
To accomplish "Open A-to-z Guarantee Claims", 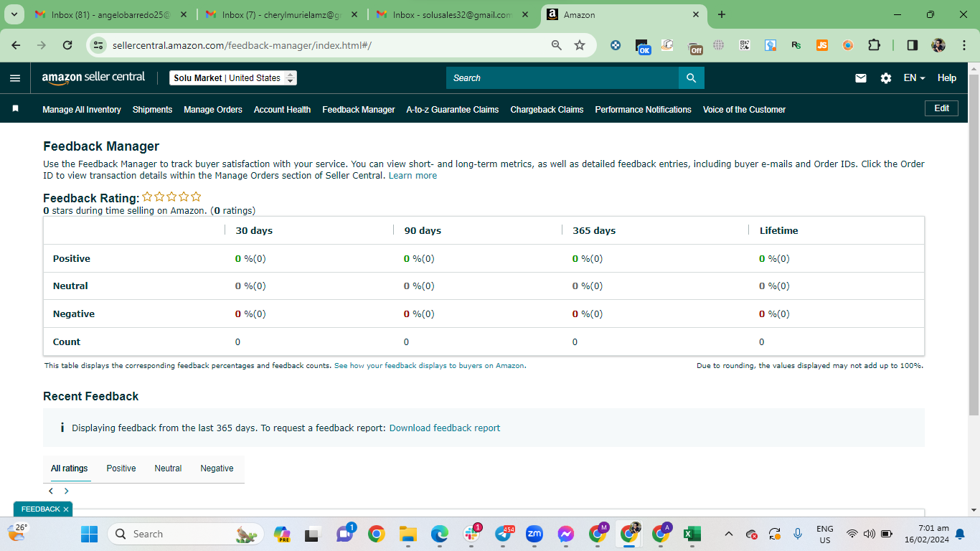I will (x=453, y=110).
